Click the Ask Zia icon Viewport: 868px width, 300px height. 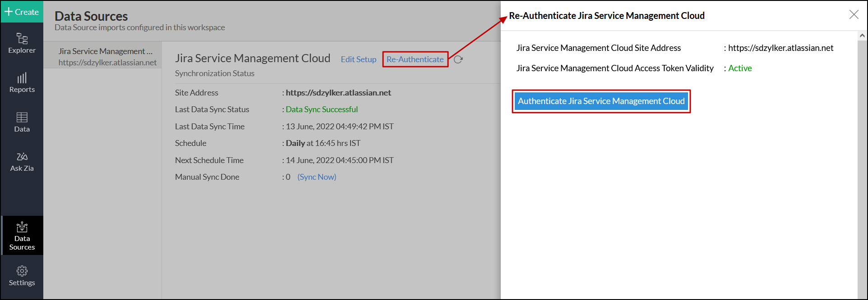(22, 157)
